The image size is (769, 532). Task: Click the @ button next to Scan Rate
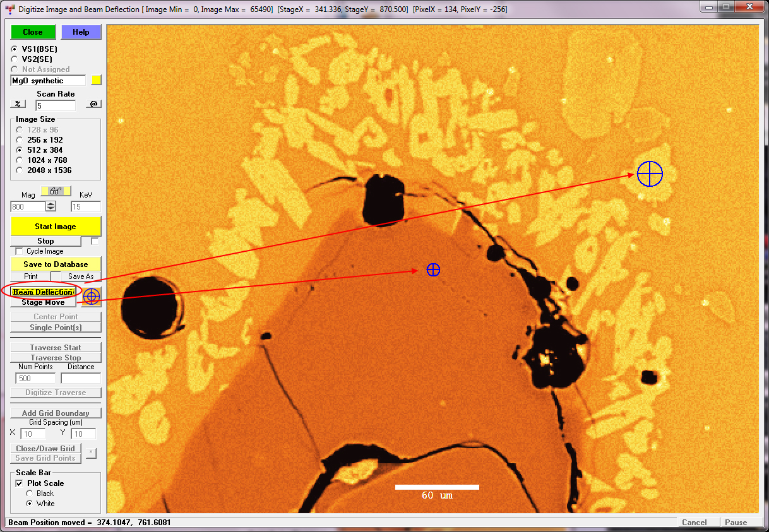tap(93, 104)
